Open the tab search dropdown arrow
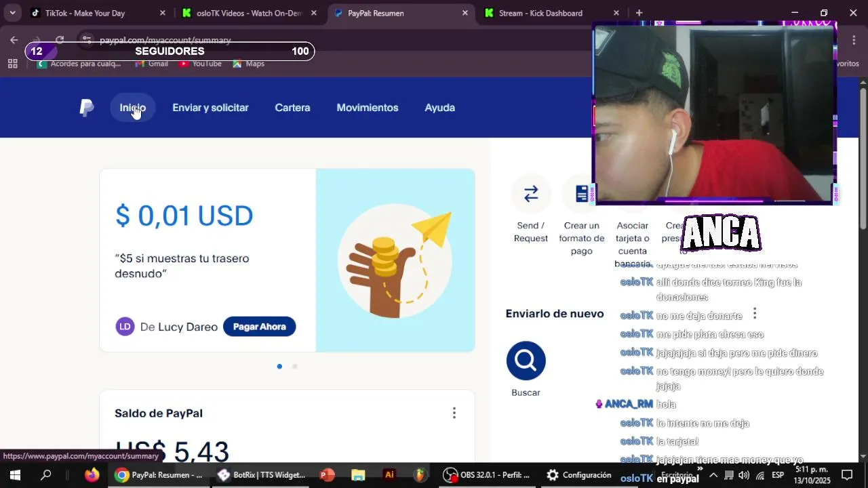The height and width of the screenshot is (488, 868). click(12, 13)
